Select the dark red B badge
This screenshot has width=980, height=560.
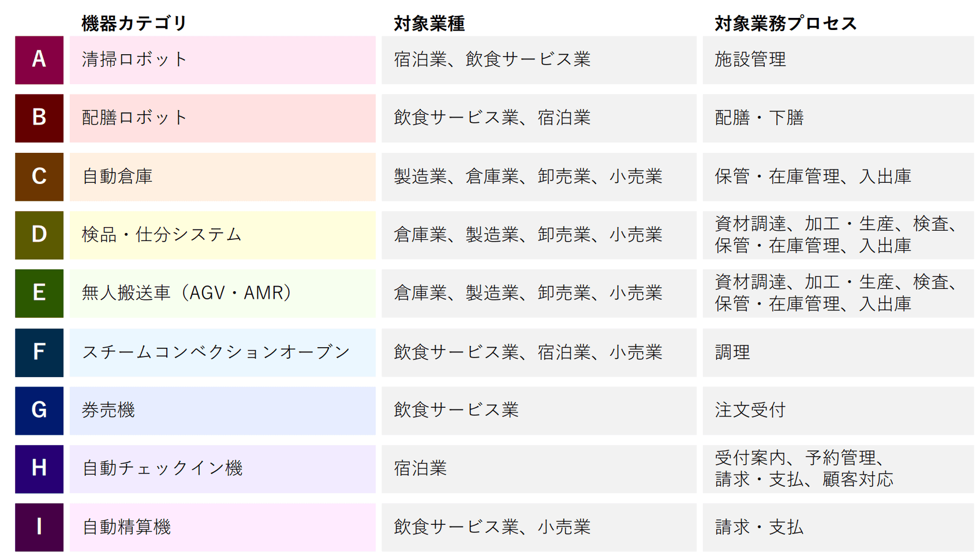click(39, 118)
